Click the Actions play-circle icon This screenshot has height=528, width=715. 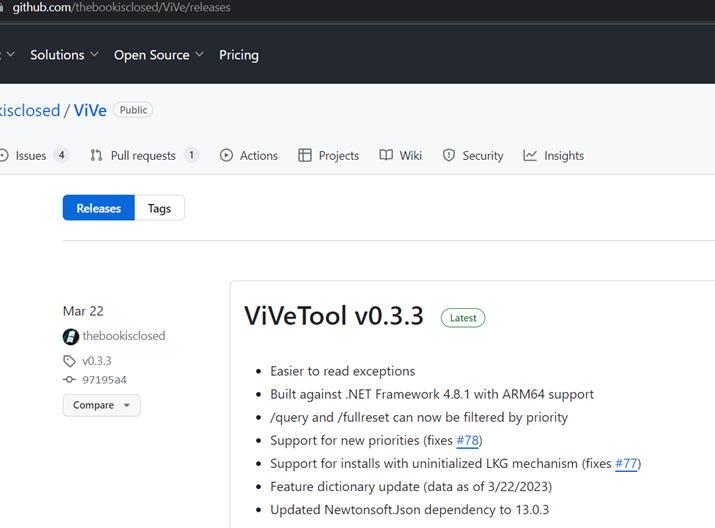(x=226, y=155)
